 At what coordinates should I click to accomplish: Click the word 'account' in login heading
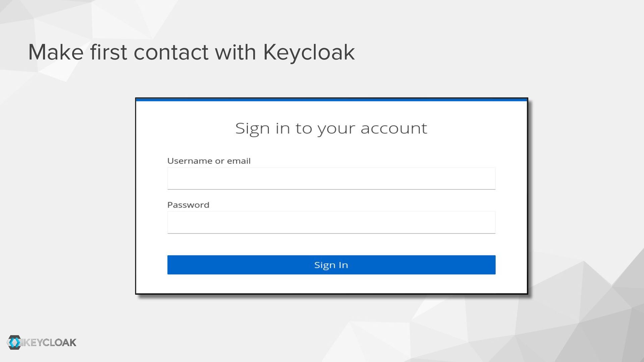pos(394,128)
